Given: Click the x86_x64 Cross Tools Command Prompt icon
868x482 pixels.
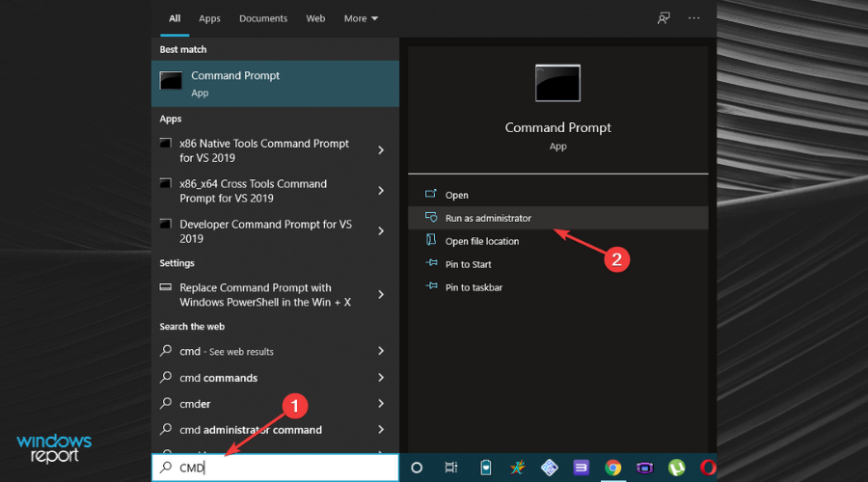Looking at the screenshot, I should [166, 183].
